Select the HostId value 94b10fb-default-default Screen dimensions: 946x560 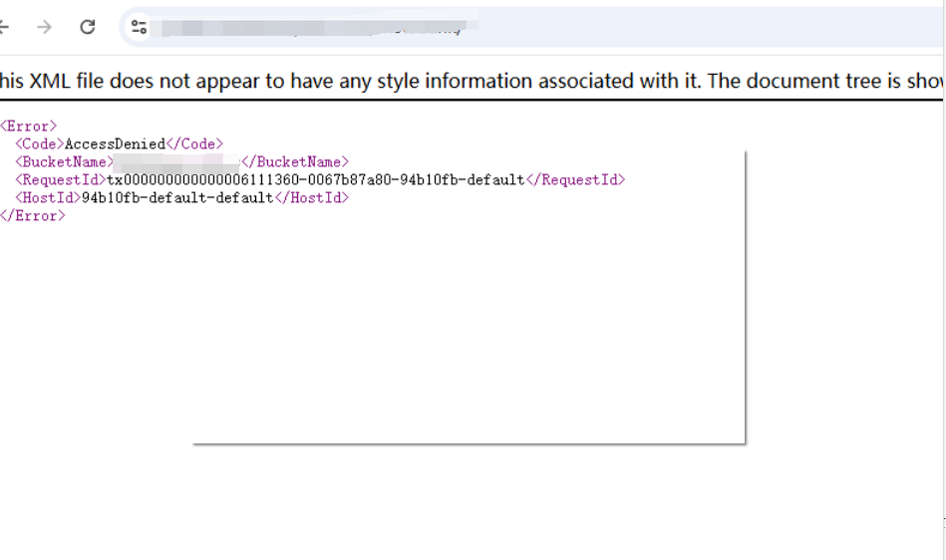coord(177,197)
